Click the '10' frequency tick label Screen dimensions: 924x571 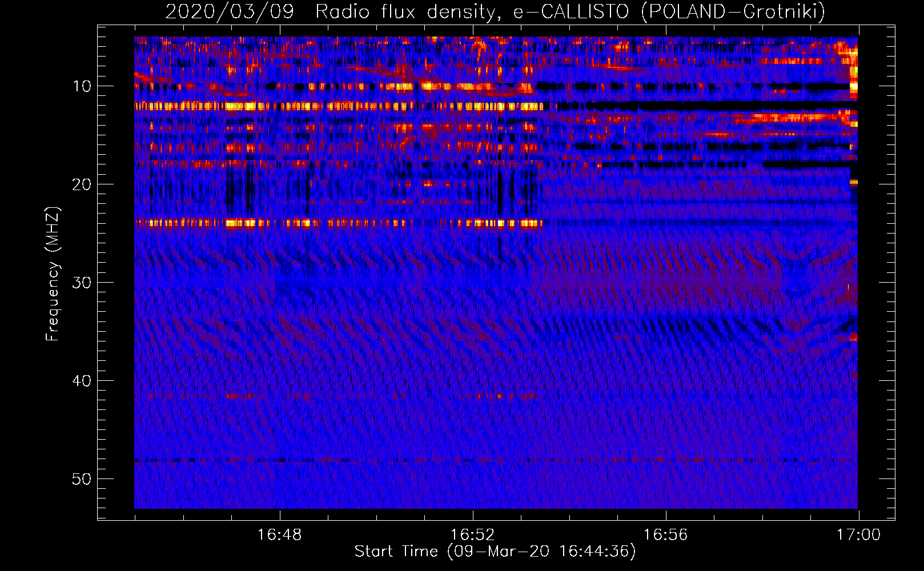[82, 86]
